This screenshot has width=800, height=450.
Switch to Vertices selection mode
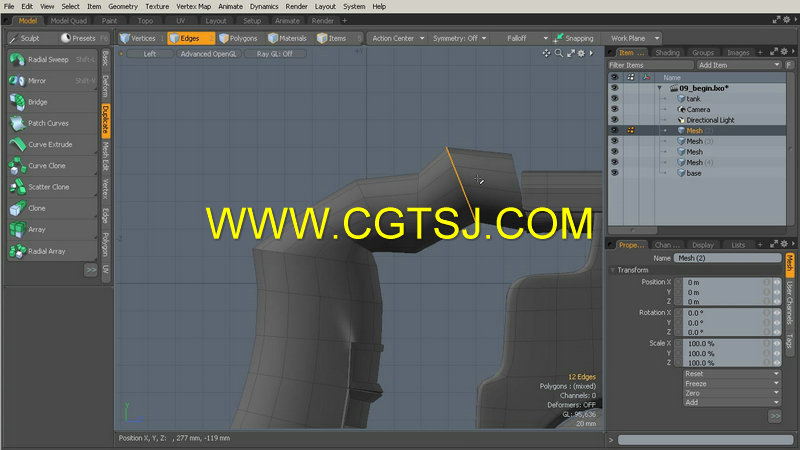click(140, 38)
